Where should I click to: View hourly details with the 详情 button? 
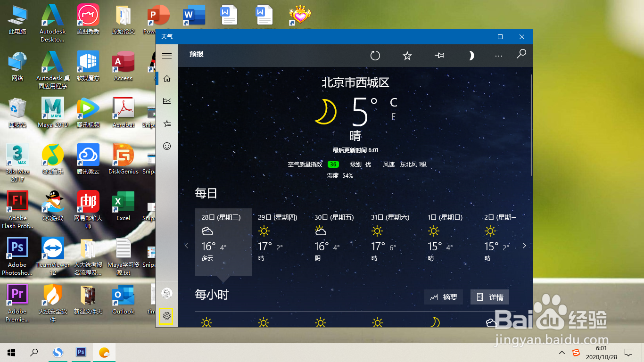[x=489, y=297]
